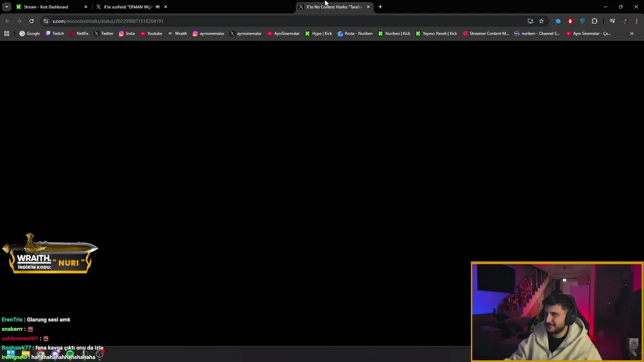This screenshot has width=644, height=362.
Task: Open the nuriben - Channel S... bookmark
Action: (x=537, y=34)
